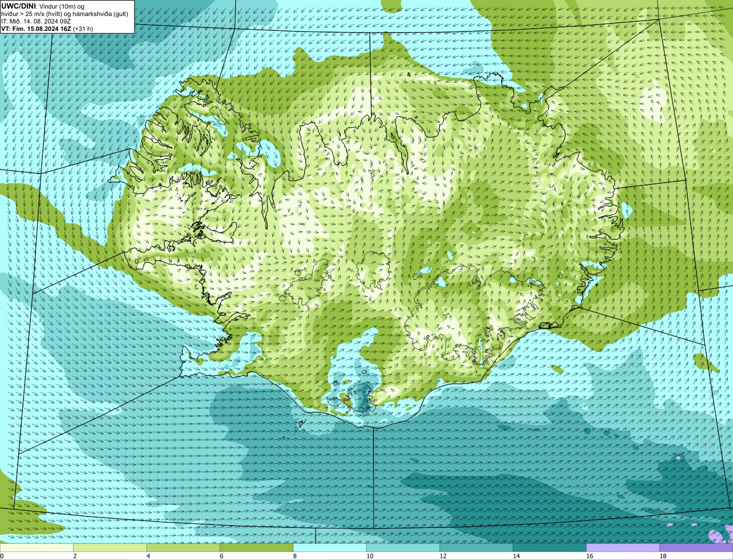Click the "VT: Fim. 15.08.2024 16Z" valid time line
733x560 pixels.
tap(47, 28)
